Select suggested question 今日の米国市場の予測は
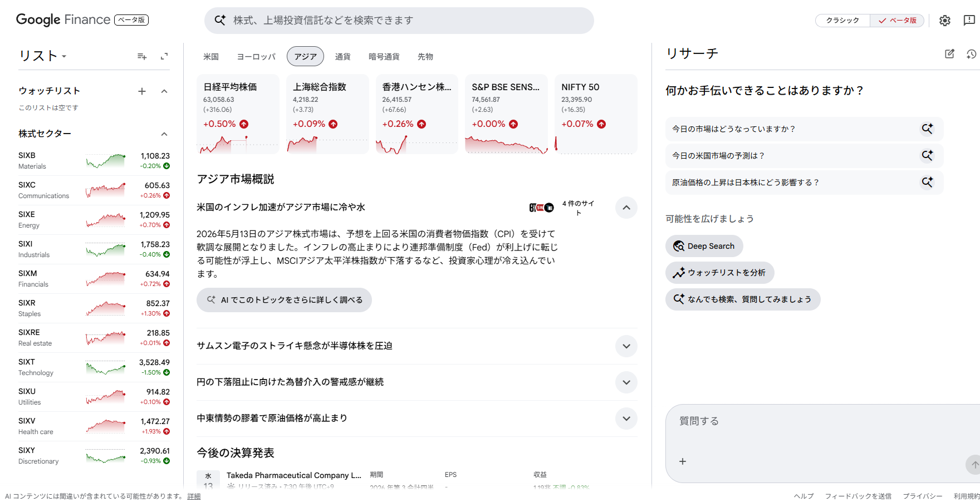The width and height of the screenshot is (980, 502). coord(805,155)
